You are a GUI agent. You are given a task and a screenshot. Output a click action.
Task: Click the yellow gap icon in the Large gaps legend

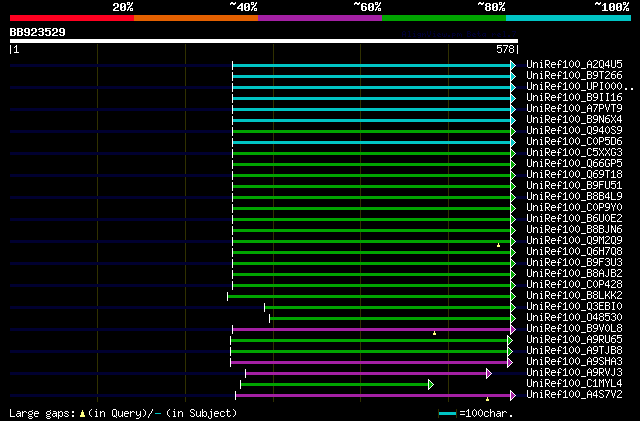pos(82,414)
